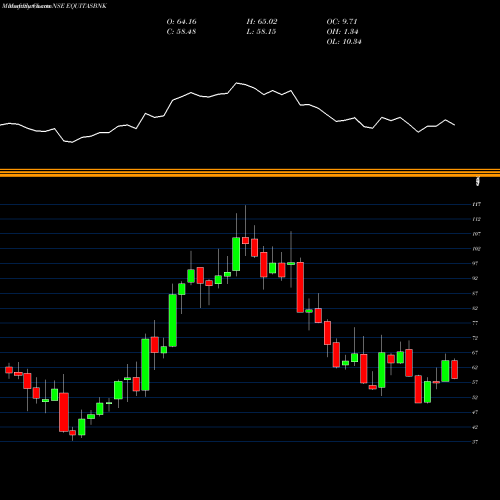
Task: Click the 42 price axis label
Action: (475, 427)
